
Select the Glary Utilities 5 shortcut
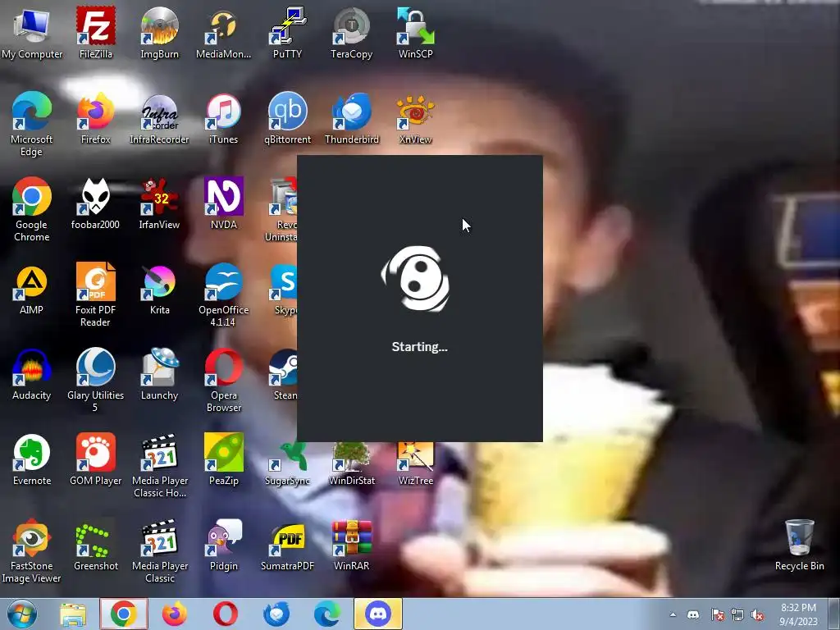coord(96,380)
